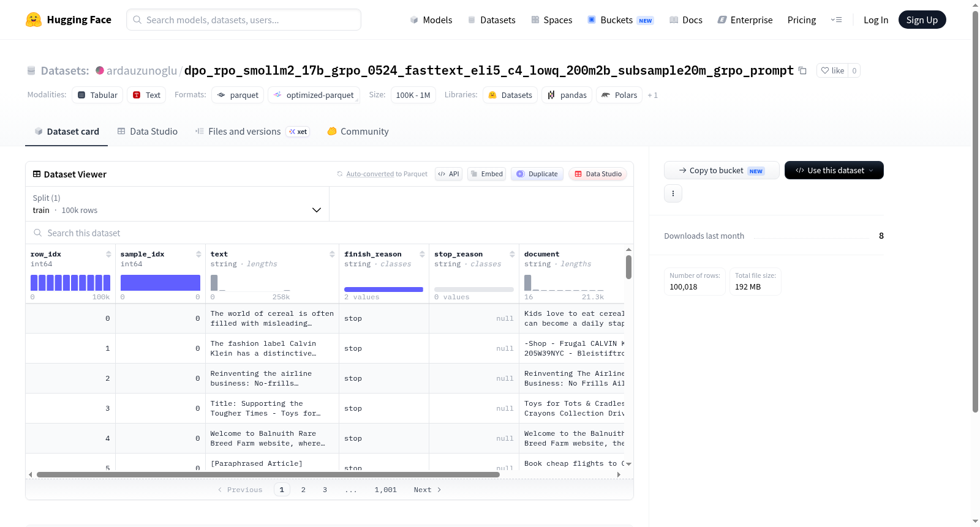This screenshot has height=527, width=980.
Task: Select the Text modality tag
Action: [x=147, y=95]
